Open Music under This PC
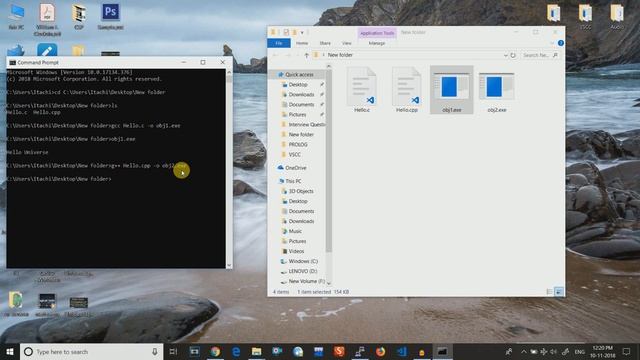640x360 pixels. pyautogui.click(x=295, y=231)
